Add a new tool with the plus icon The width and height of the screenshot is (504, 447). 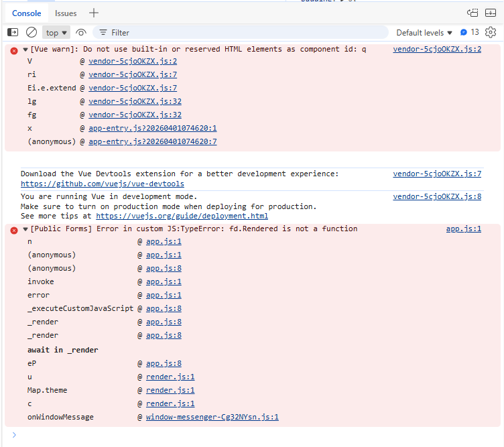tap(94, 13)
